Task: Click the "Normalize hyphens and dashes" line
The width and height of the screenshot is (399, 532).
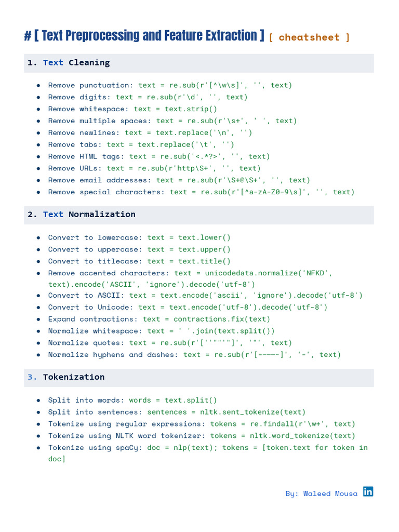Action: coord(194,355)
